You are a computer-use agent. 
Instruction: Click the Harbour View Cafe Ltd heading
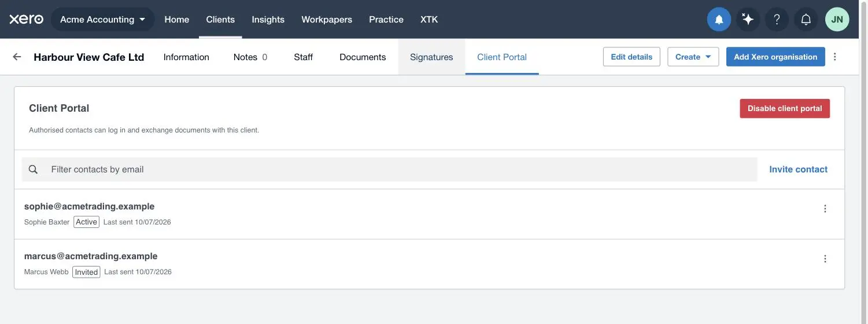(x=89, y=57)
